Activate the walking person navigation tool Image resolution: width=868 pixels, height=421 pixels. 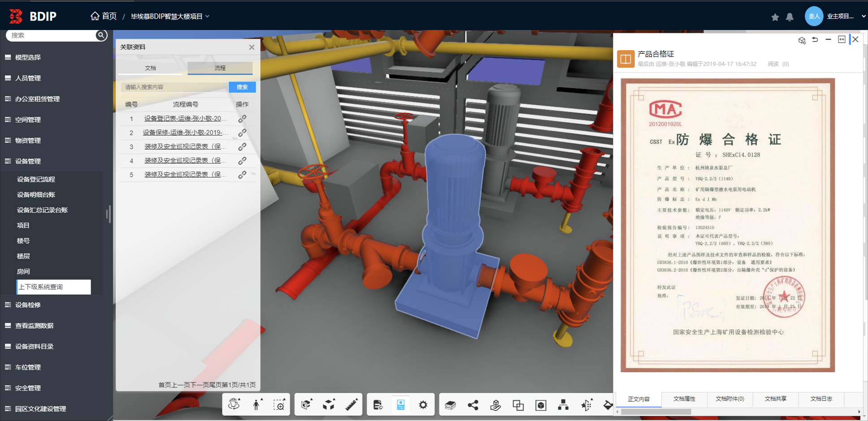point(256,404)
